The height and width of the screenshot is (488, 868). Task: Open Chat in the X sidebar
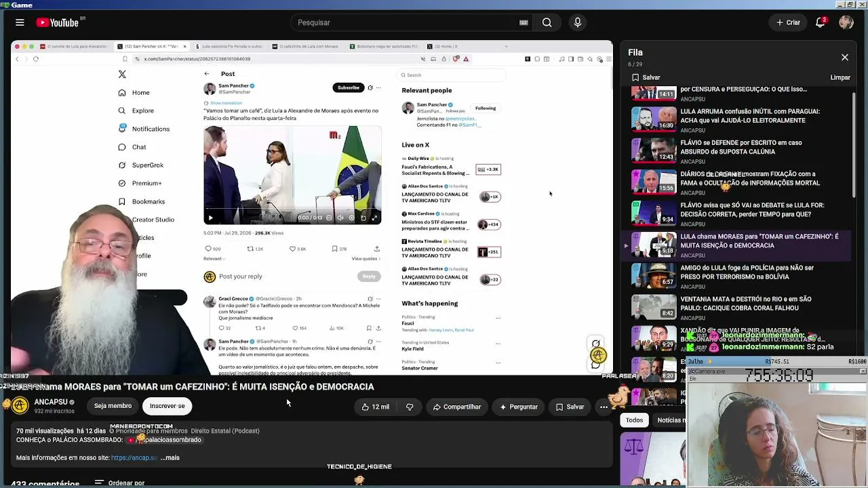coord(132,147)
